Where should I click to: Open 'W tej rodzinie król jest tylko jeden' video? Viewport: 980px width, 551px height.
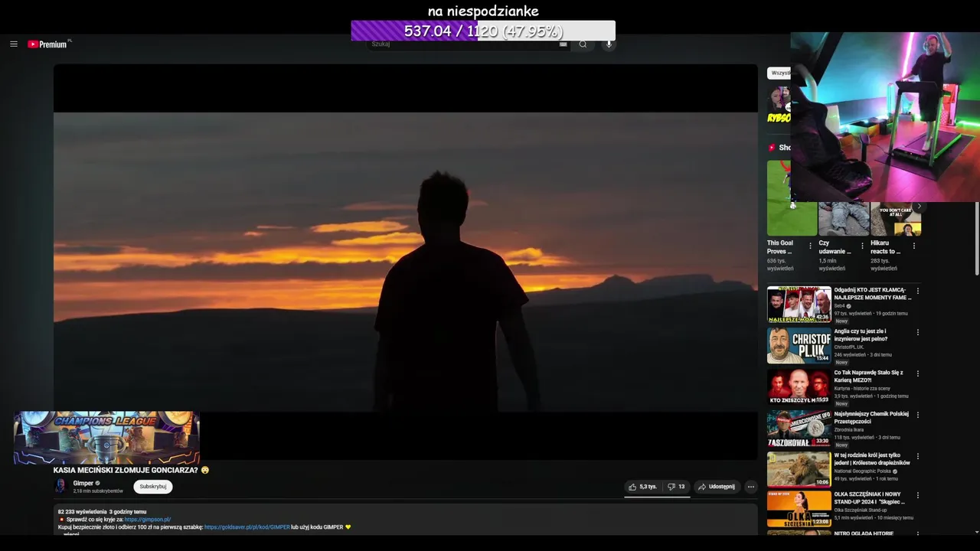click(x=873, y=459)
